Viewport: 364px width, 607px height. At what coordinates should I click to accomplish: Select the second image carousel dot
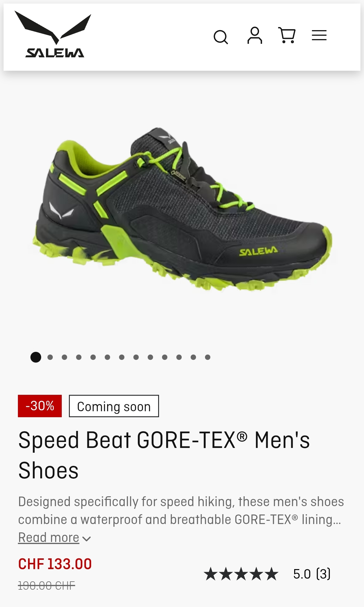(x=50, y=357)
